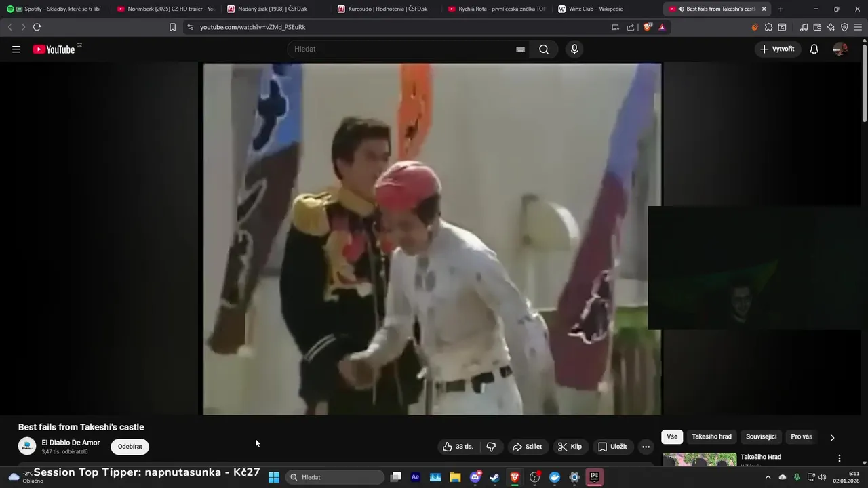
Task: Switch to the Spotify browser tab
Action: [x=55, y=9]
